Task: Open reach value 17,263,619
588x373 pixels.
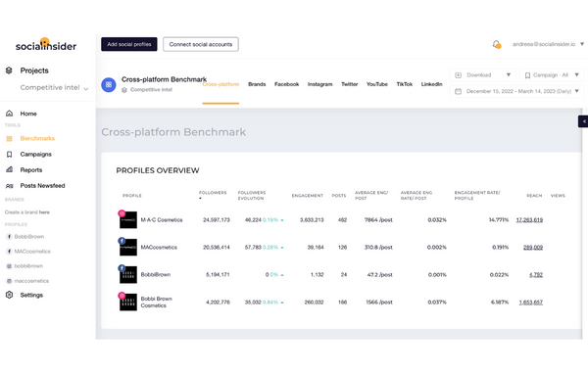Action: pyautogui.click(x=529, y=220)
